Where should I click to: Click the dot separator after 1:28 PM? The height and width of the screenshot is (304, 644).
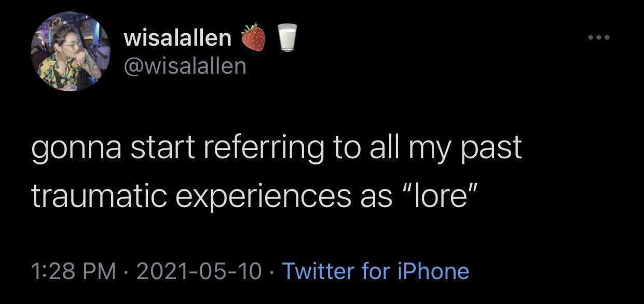(x=125, y=271)
